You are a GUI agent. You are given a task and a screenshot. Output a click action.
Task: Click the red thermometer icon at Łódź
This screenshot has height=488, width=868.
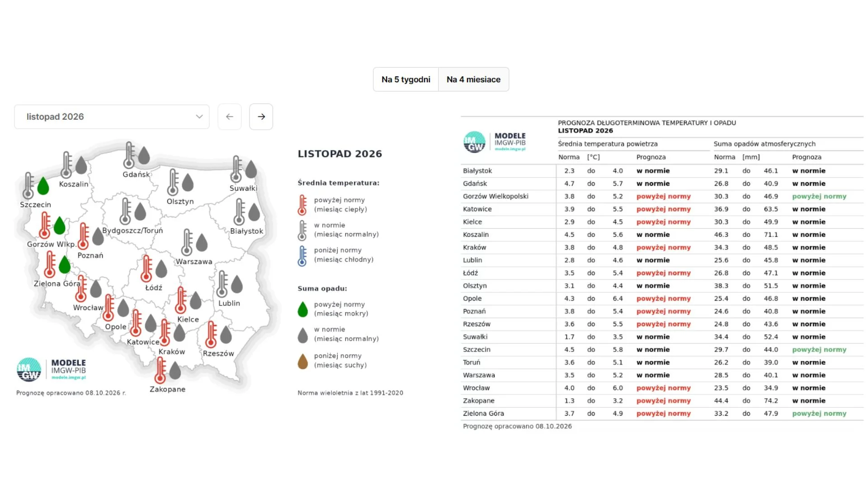(146, 268)
